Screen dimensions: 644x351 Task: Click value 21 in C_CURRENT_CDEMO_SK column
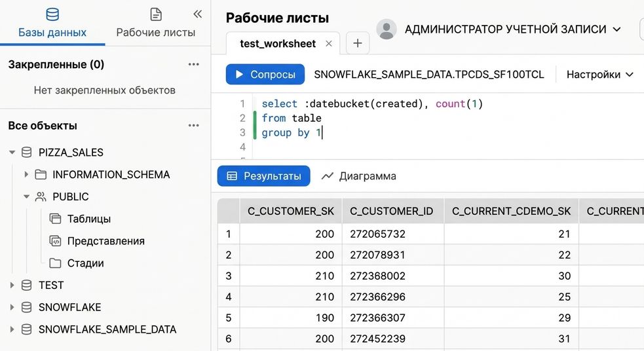(564, 234)
